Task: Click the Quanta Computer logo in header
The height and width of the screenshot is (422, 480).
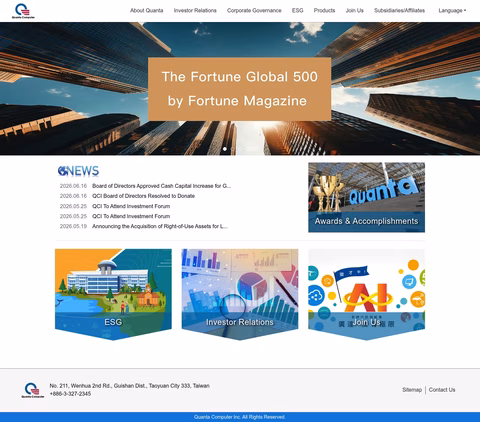Action: [x=23, y=11]
